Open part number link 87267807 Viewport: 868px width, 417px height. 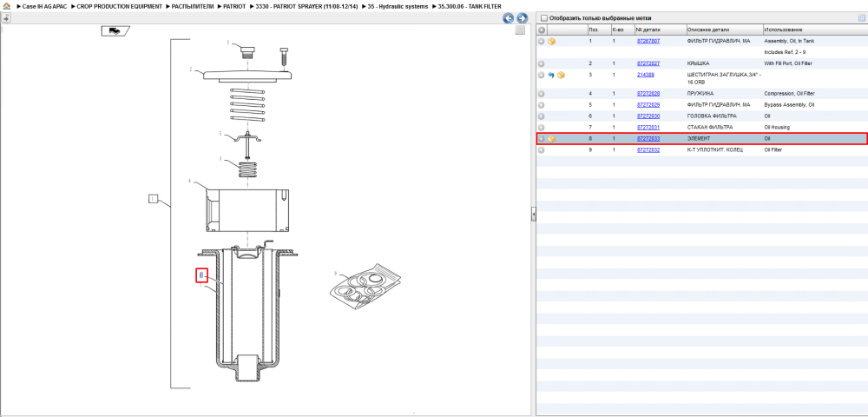click(648, 41)
